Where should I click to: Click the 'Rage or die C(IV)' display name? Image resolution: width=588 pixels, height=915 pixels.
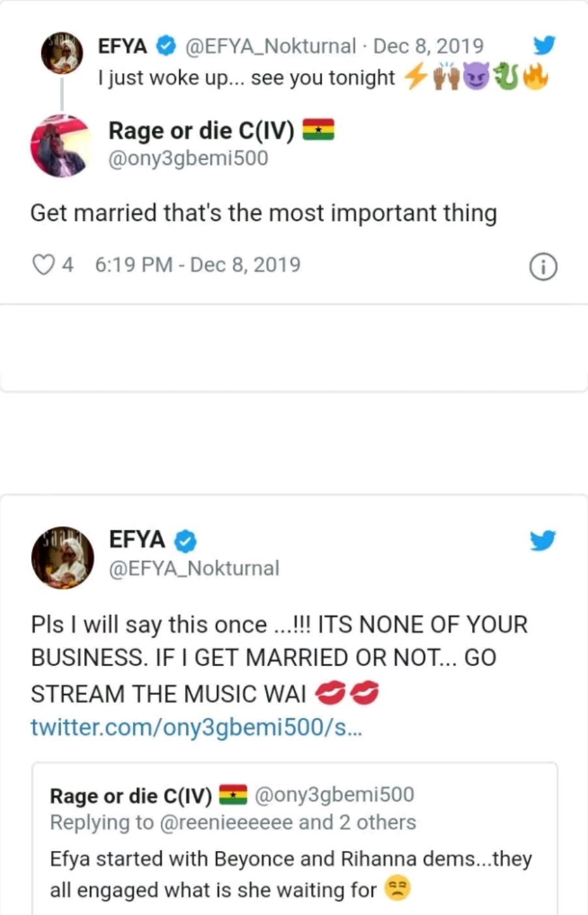tap(201, 130)
